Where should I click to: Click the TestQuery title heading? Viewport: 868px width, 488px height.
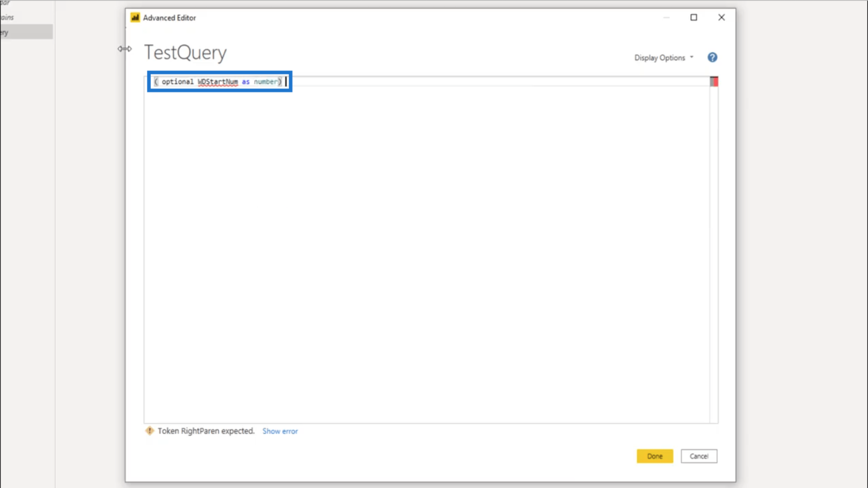tap(185, 53)
